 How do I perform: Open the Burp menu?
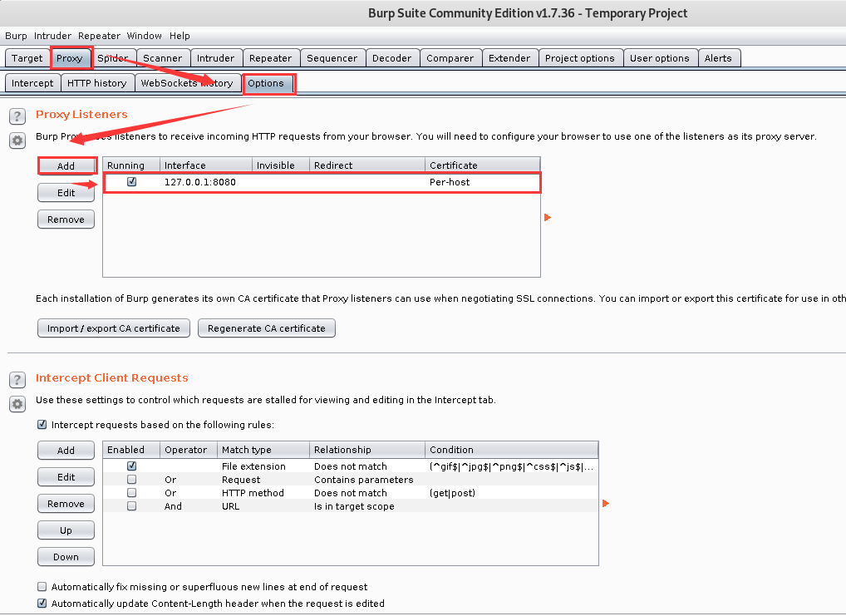tap(16, 36)
